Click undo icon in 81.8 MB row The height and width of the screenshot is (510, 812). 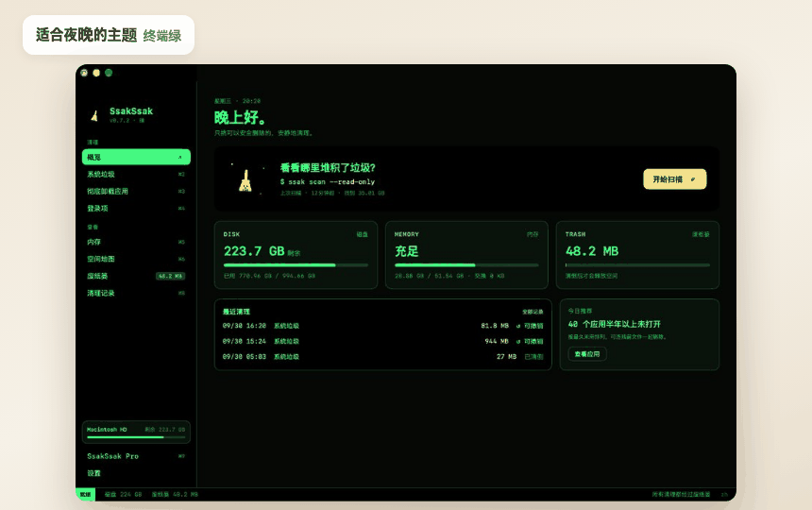(517, 326)
